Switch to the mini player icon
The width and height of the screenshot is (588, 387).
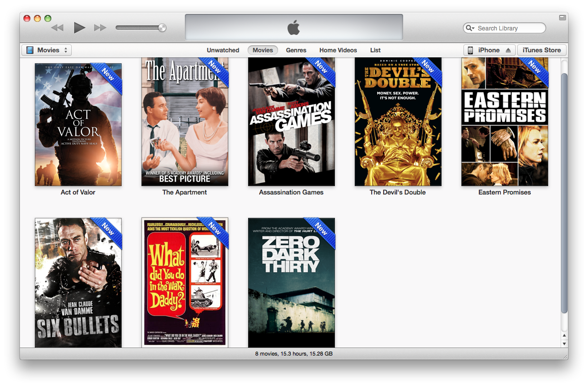pos(562,17)
